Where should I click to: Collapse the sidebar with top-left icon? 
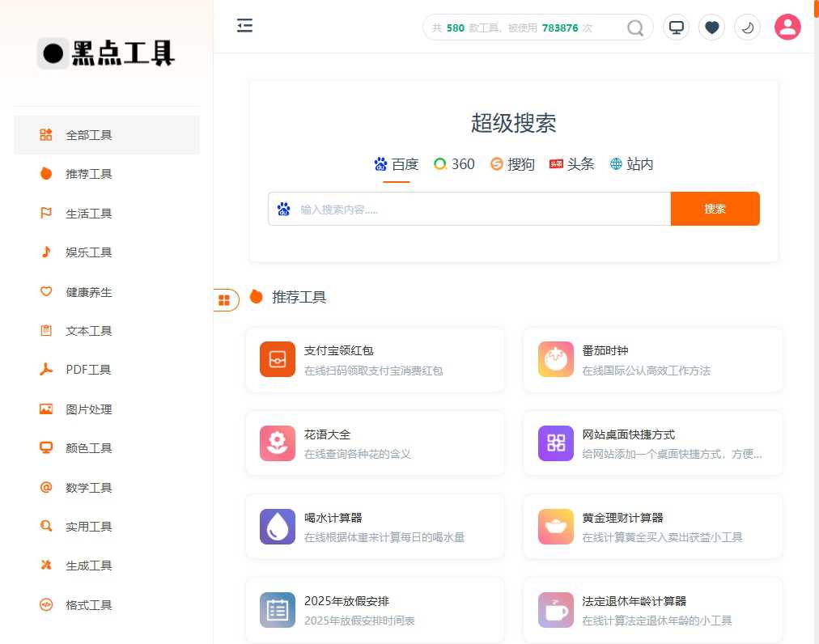tap(245, 25)
